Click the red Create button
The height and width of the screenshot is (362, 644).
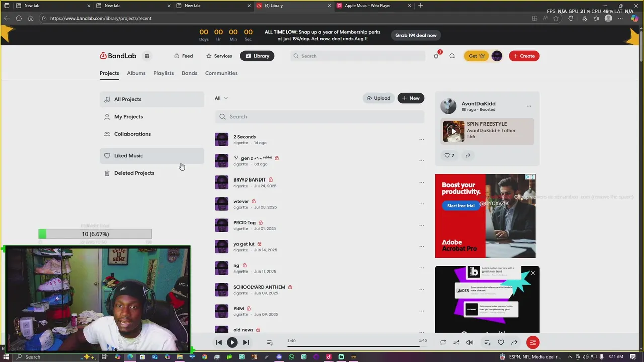pos(524,56)
